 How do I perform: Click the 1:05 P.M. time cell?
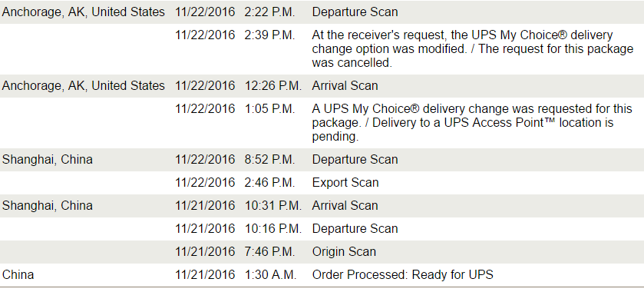coord(270,109)
